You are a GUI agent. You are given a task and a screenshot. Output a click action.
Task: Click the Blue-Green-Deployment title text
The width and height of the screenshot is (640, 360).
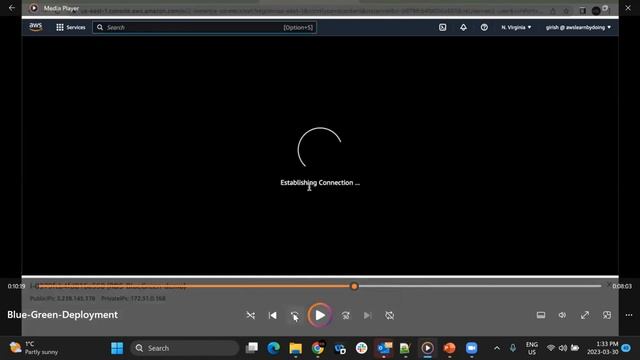click(62, 315)
